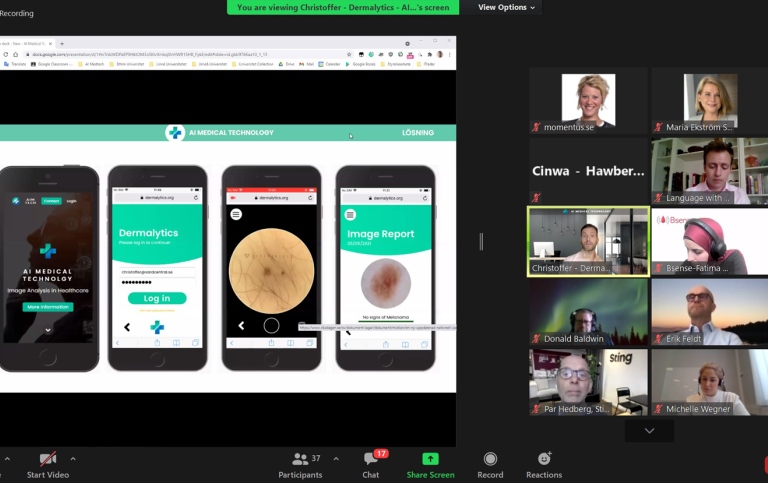Tap the circular capture button on phone
This screenshot has width=768, height=483.
click(x=271, y=325)
